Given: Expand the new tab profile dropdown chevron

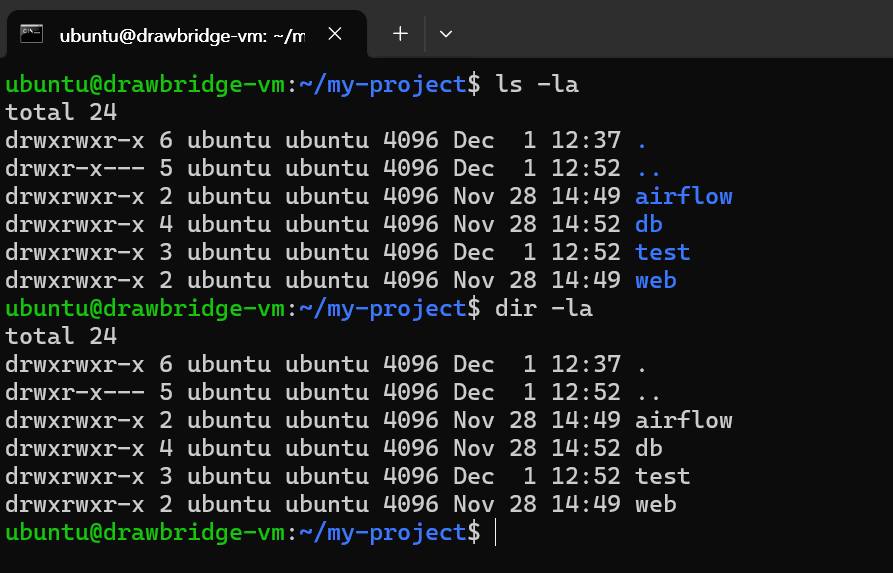Looking at the screenshot, I should coord(446,34).
